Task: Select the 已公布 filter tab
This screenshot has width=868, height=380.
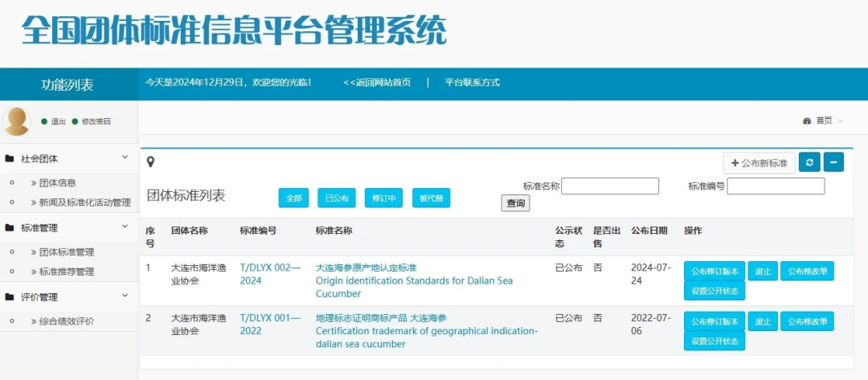Action: 336,198
